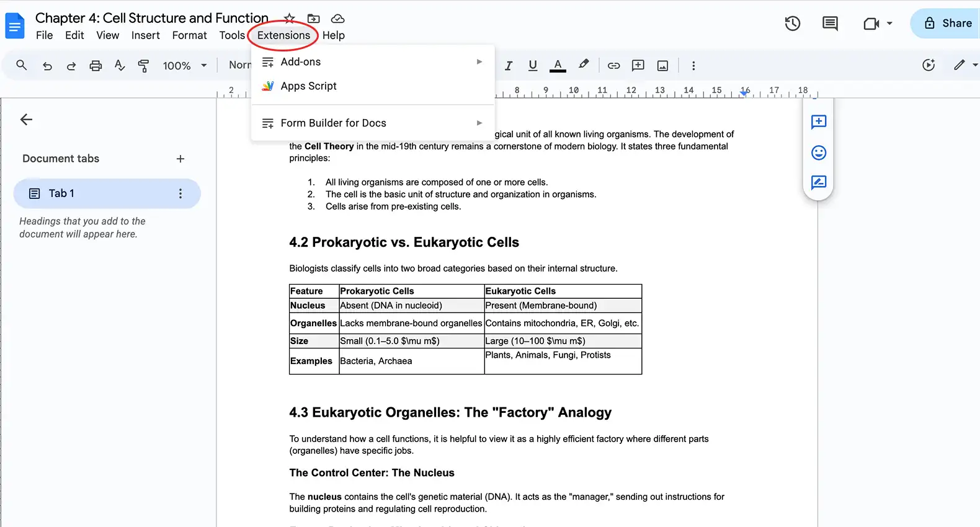Screen dimensions: 980x527
Task: Check the cloud save status icon
Action: click(337, 19)
